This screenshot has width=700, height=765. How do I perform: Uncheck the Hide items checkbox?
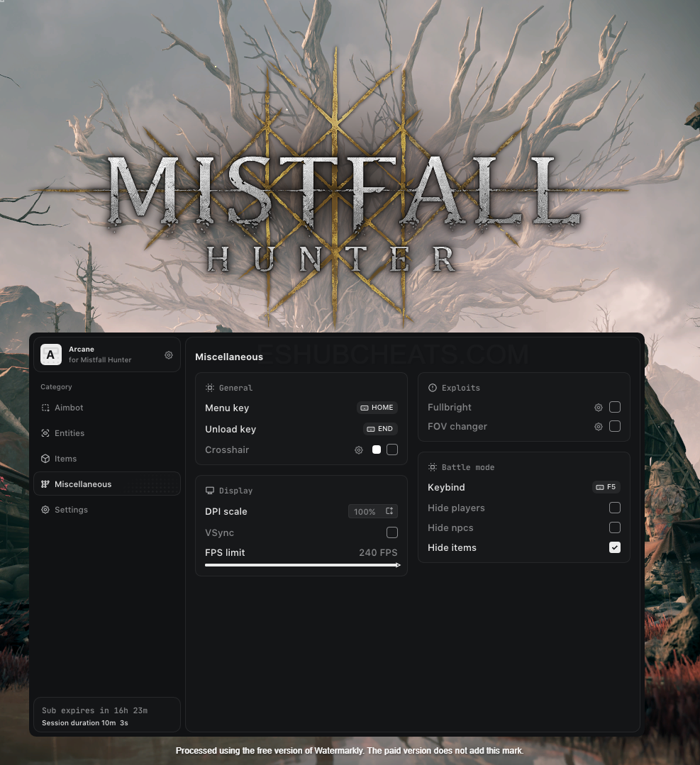[615, 547]
